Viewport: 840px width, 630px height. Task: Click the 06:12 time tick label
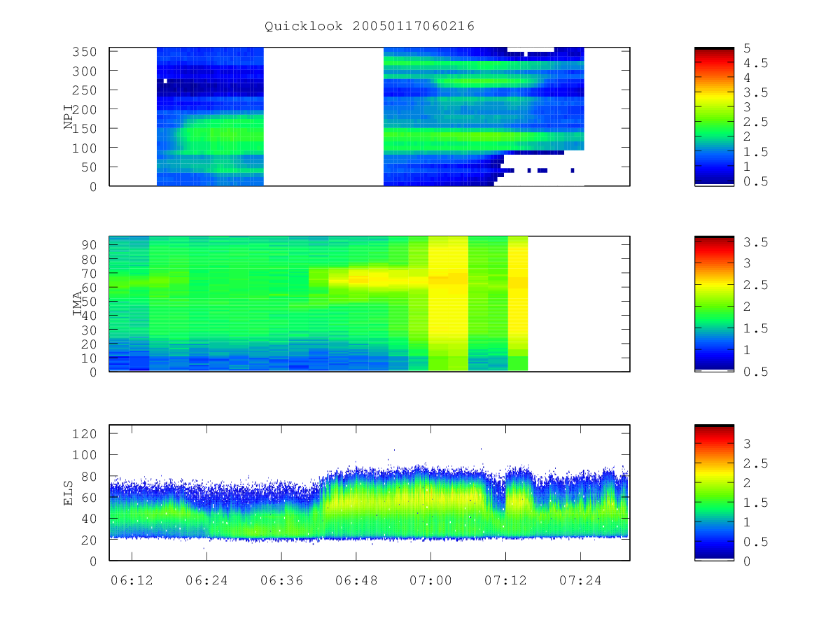pyautogui.click(x=132, y=580)
